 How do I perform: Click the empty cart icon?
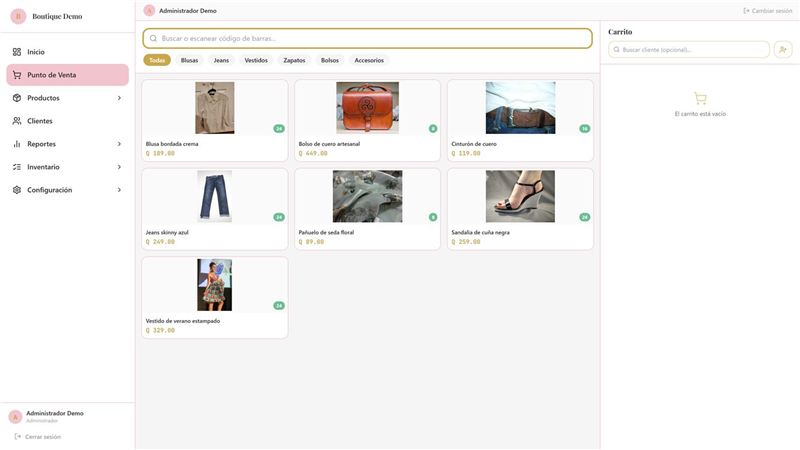700,98
